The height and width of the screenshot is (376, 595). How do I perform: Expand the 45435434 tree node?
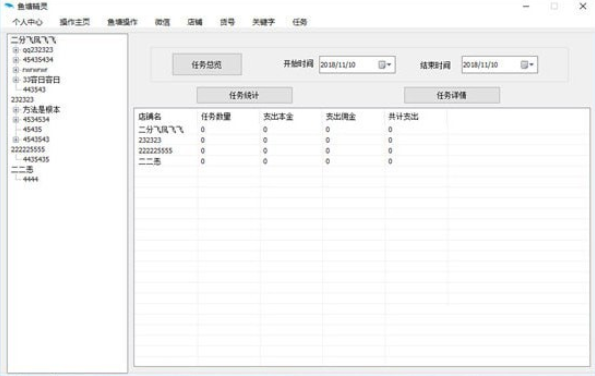pyautogui.click(x=16, y=60)
